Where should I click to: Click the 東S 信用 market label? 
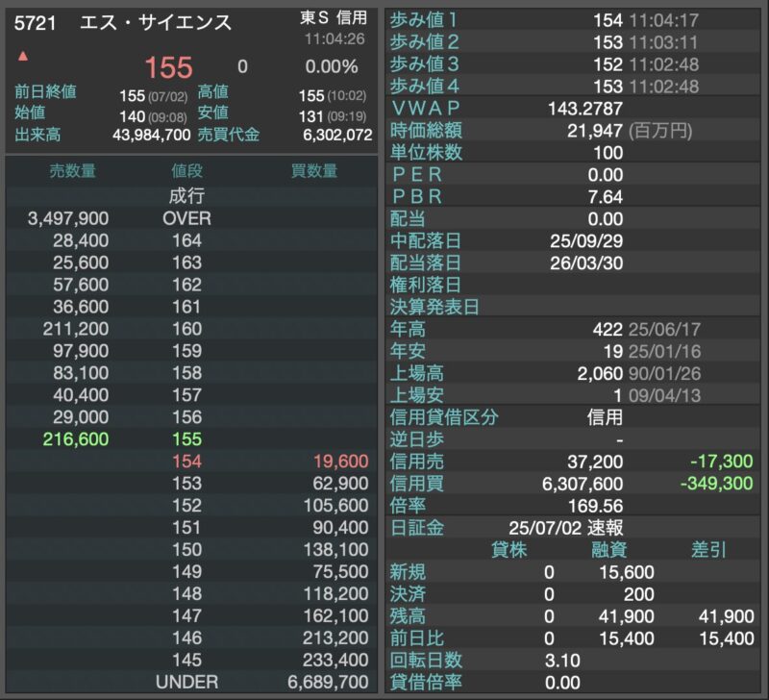pos(334,18)
